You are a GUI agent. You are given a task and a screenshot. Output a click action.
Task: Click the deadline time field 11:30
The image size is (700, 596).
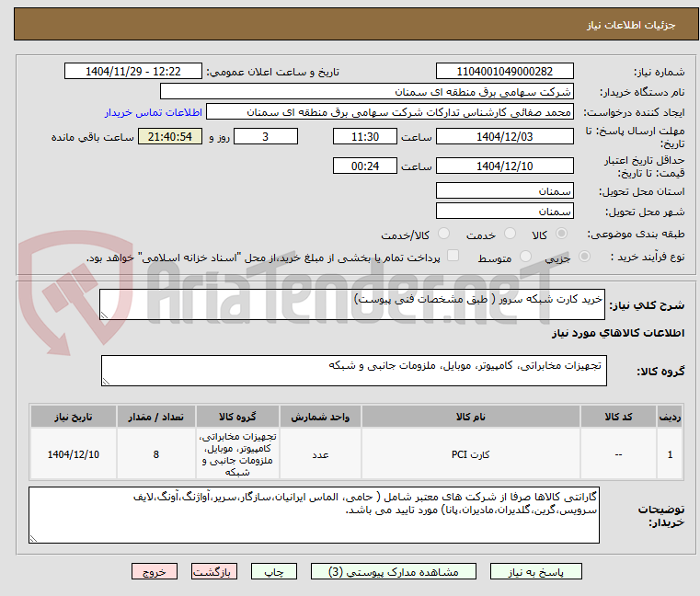365,137
